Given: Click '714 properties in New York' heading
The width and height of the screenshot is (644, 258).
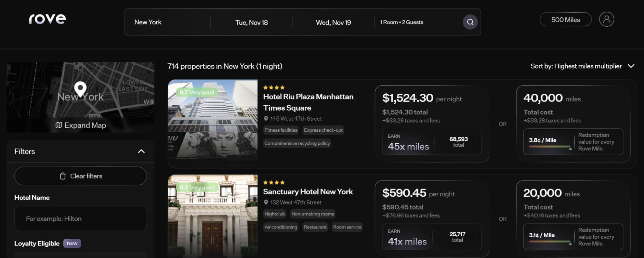Looking at the screenshot, I should point(225,66).
